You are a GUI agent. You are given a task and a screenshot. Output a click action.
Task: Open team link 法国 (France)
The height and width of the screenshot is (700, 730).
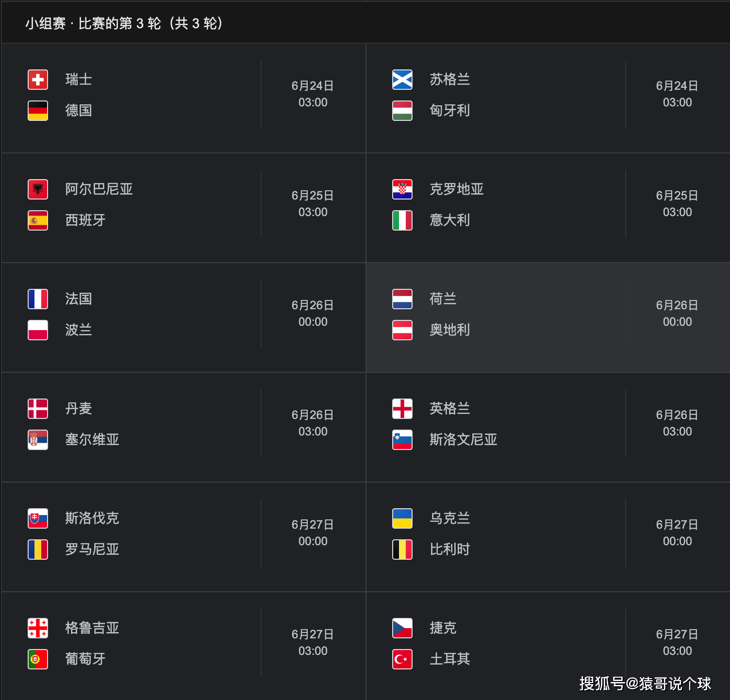pyautogui.click(x=79, y=299)
